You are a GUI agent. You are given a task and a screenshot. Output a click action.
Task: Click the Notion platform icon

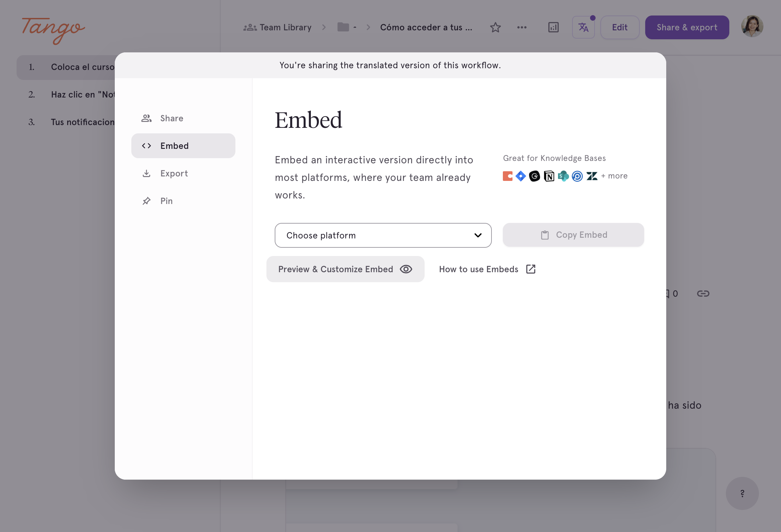coord(549,176)
